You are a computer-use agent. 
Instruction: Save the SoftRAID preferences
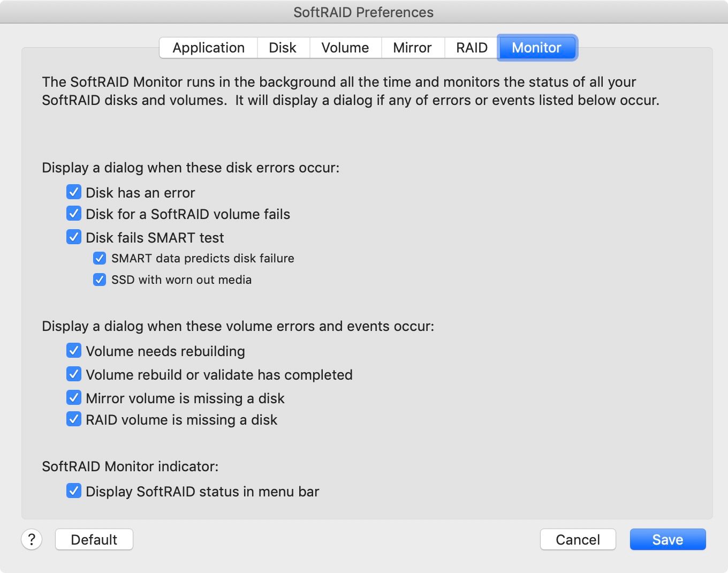point(668,539)
